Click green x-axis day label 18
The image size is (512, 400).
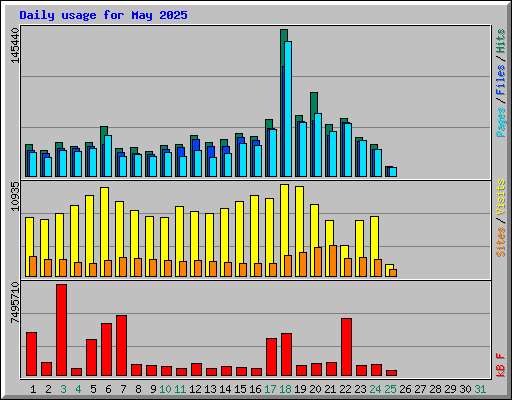(x=285, y=389)
